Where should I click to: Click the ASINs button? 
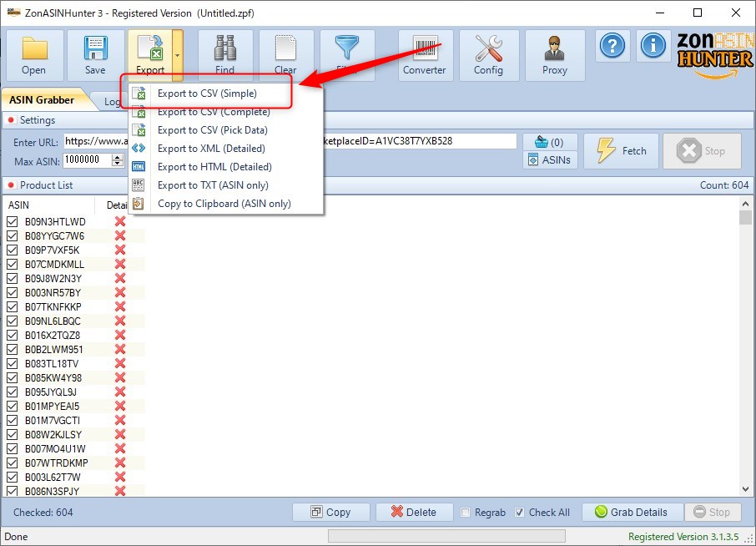pyautogui.click(x=550, y=159)
